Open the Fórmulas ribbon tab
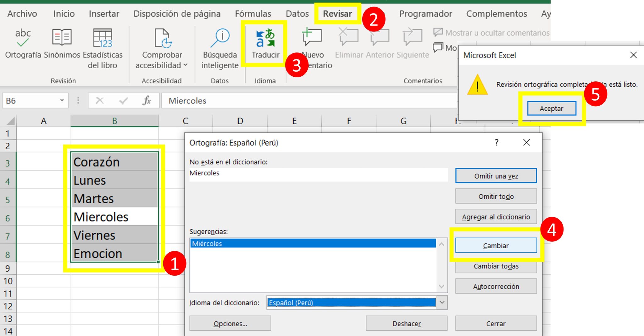This screenshot has width=644, height=336. click(x=253, y=14)
